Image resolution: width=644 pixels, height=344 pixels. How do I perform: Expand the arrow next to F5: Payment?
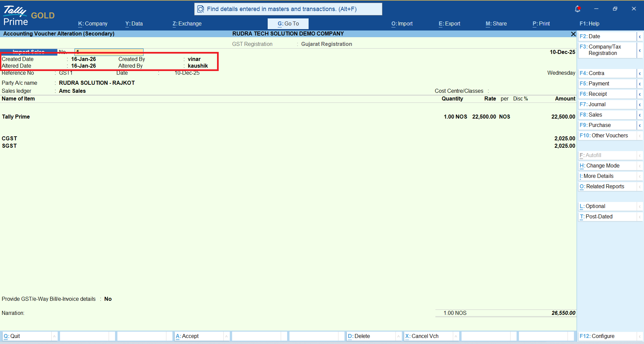(x=640, y=84)
